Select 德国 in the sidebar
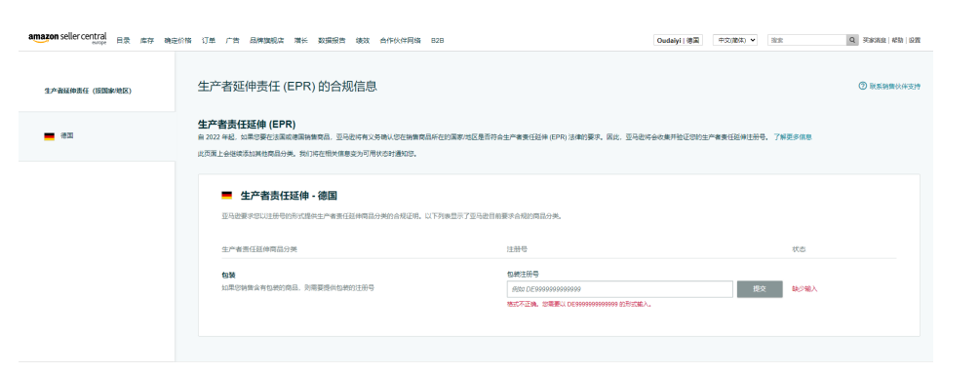 click(x=67, y=135)
